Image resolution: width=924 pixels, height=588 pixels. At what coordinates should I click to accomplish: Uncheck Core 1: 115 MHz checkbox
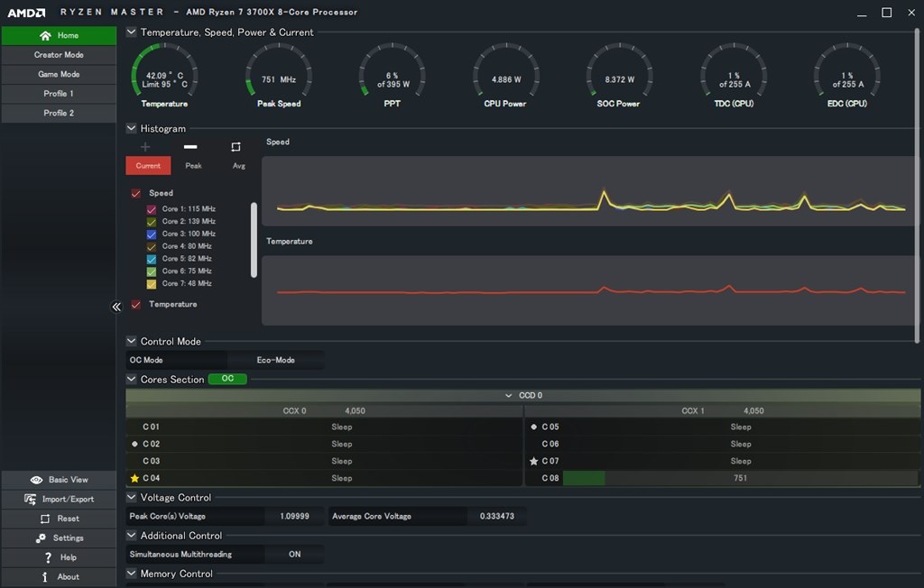(x=152, y=209)
